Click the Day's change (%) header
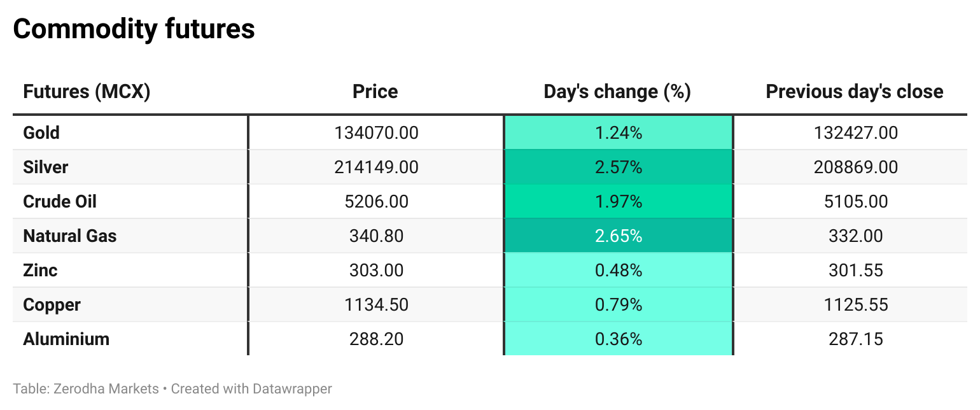Image resolution: width=980 pixels, height=410 pixels. pyautogui.click(x=617, y=92)
